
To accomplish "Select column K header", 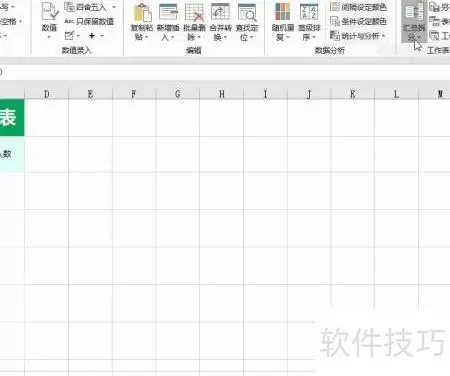I will pyautogui.click(x=353, y=94).
